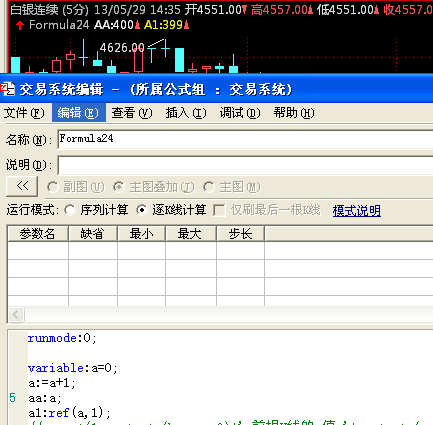Open the 编辑(E) menu

[79, 113]
